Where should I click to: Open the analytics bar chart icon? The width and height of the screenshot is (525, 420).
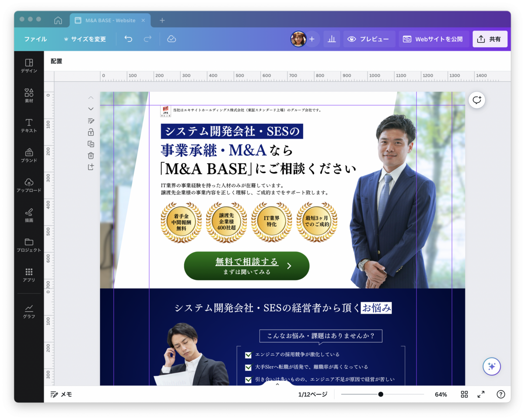[x=332, y=39]
